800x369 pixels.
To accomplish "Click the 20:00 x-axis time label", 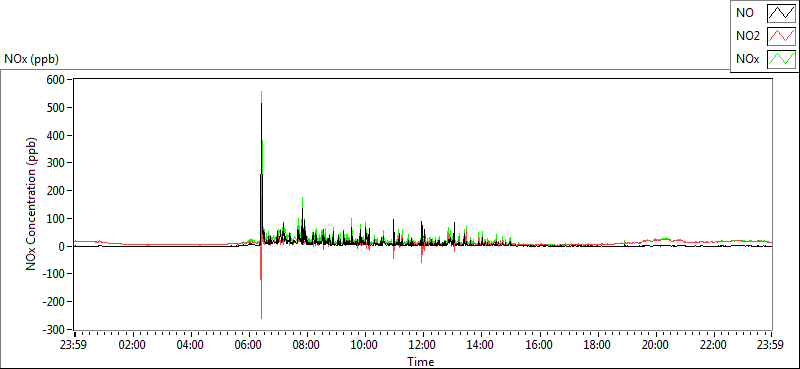I will pos(655,344).
